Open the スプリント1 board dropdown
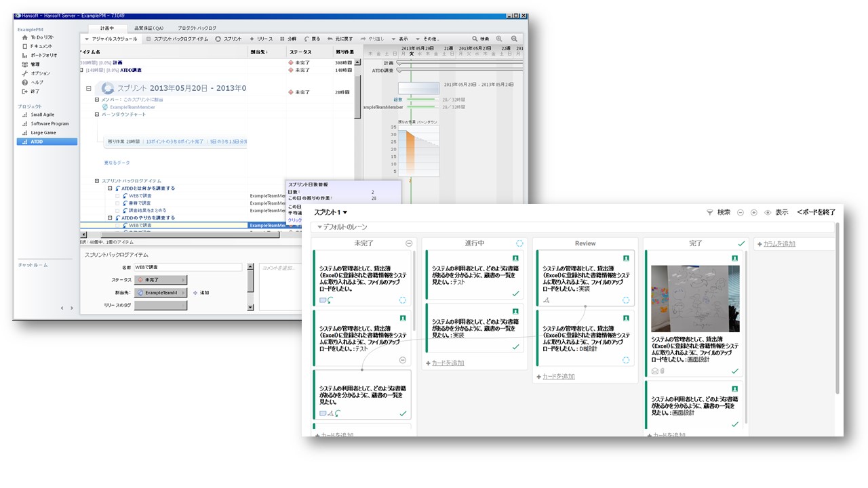 click(x=330, y=212)
